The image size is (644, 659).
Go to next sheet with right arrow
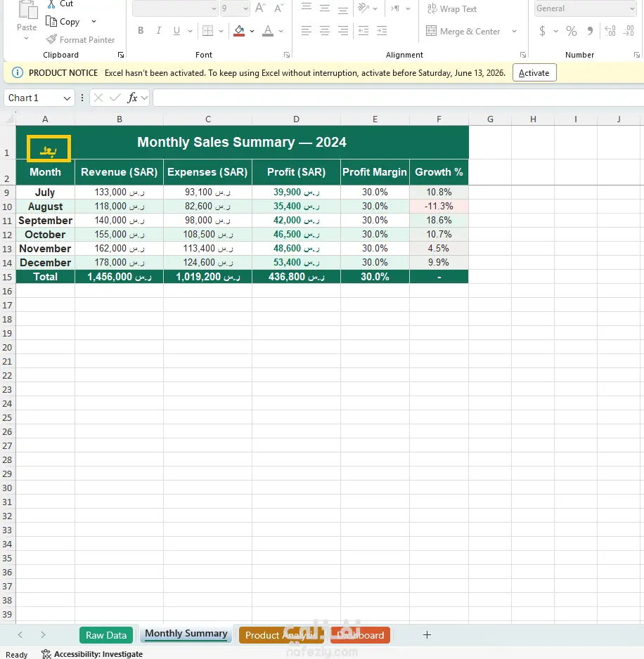(43, 634)
